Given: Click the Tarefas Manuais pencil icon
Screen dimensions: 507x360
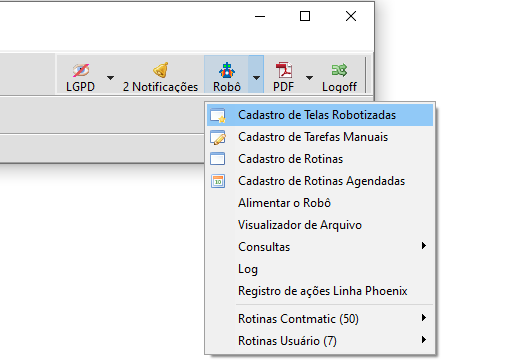Looking at the screenshot, I should click(218, 137).
